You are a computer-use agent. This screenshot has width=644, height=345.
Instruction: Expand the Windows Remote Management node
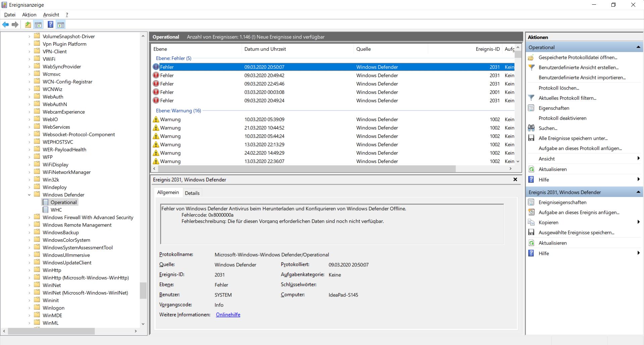click(x=29, y=225)
